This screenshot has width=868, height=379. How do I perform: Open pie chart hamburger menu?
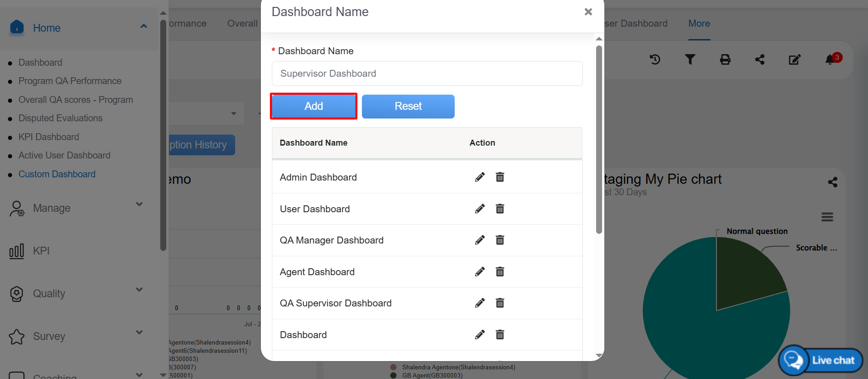click(827, 217)
